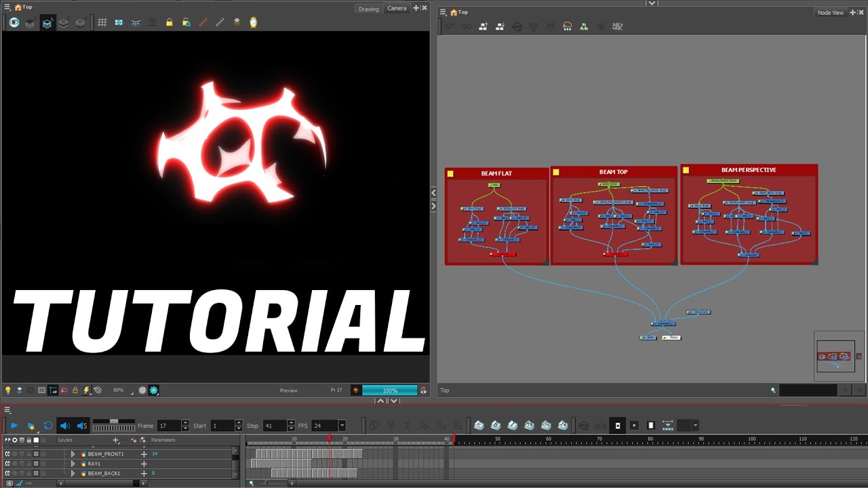The height and width of the screenshot is (488, 868).
Task: Click the green node hierarchy icon
Action: tap(584, 26)
